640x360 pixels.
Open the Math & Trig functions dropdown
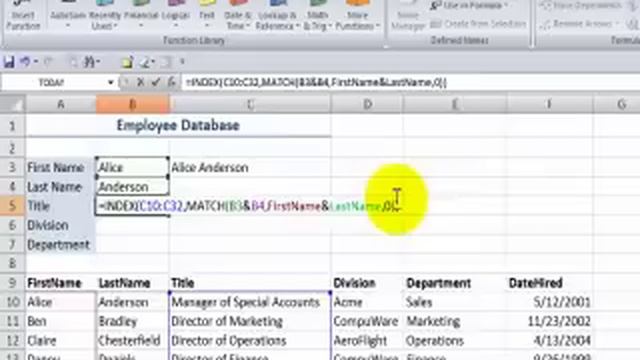tap(317, 16)
